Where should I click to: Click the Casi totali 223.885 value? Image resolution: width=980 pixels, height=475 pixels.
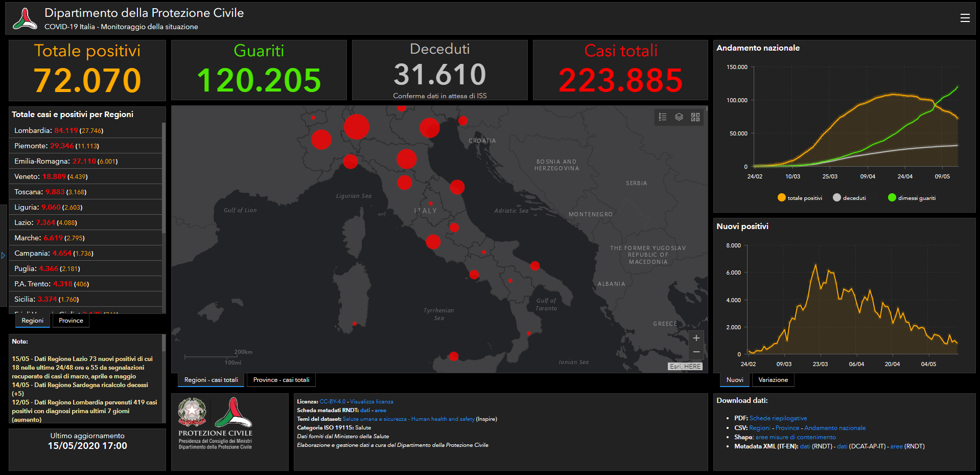click(621, 80)
